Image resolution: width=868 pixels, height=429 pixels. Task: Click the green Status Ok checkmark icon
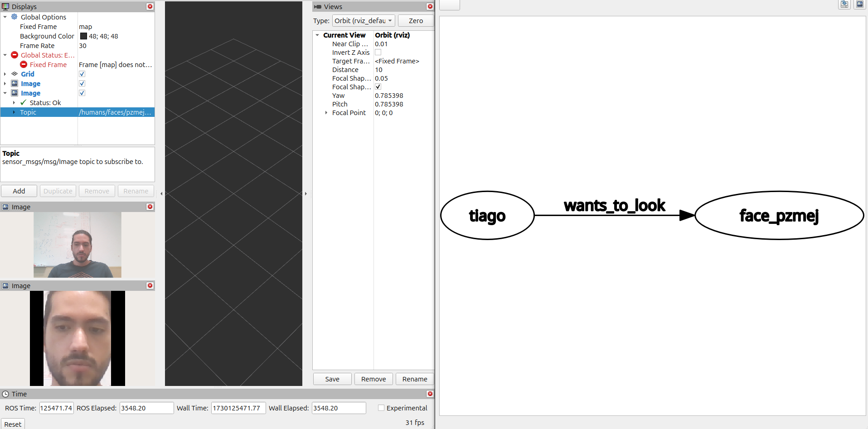click(x=23, y=102)
